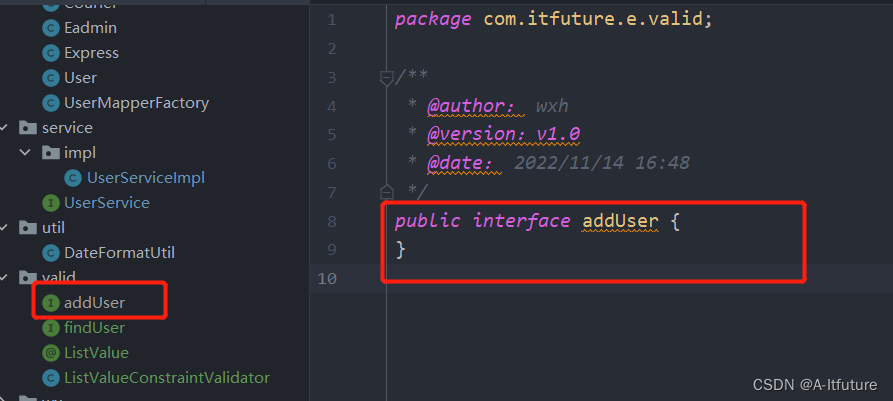Click the Express class icon
The height and width of the screenshot is (401, 893).
[50, 53]
